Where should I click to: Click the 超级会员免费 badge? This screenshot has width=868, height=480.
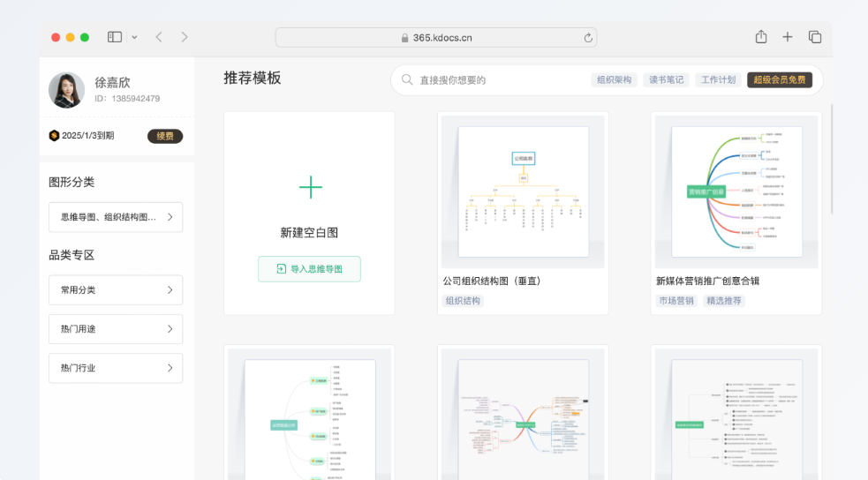(780, 79)
